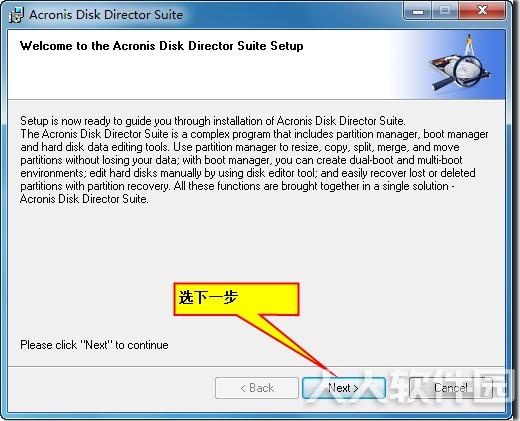Click the installer icon in the title bar
Screen dimensions: 520x421
[x=17, y=15]
